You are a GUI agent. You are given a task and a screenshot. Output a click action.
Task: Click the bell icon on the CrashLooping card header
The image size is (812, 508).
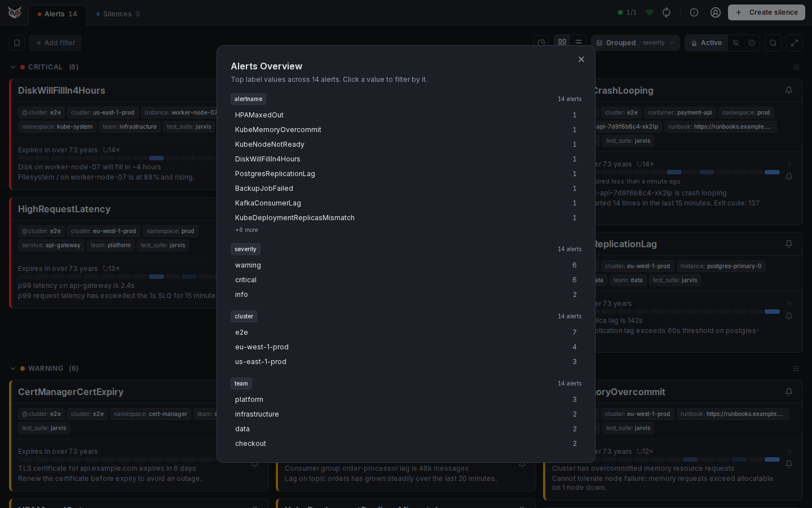click(x=789, y=90)
